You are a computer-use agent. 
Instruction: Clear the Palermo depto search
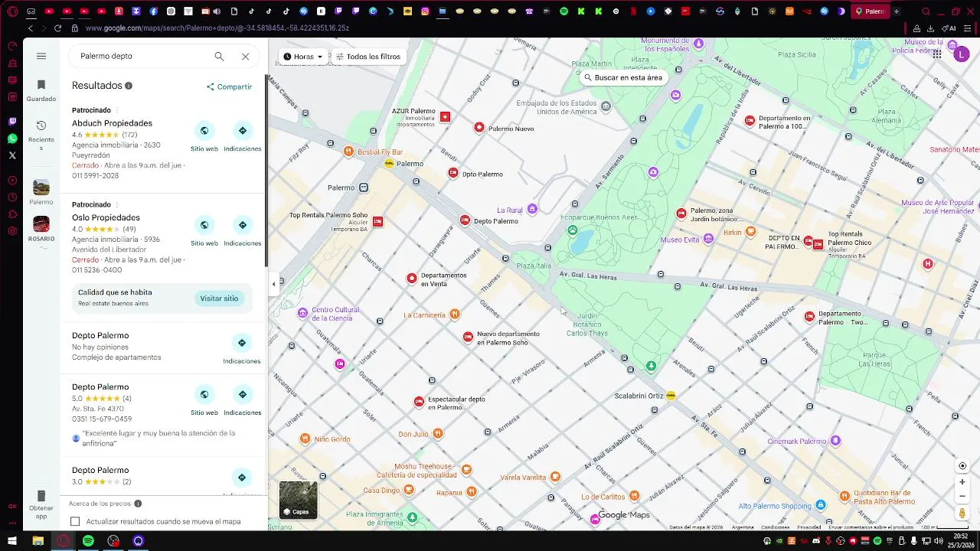[245, 56]
